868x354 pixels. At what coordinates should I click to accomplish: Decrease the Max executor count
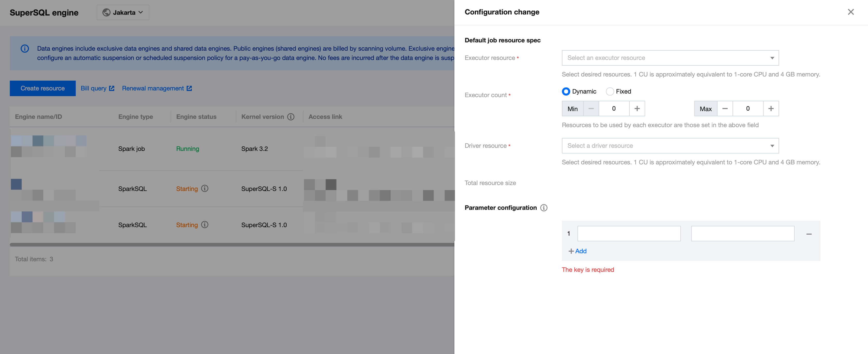[x=725, y=109]
